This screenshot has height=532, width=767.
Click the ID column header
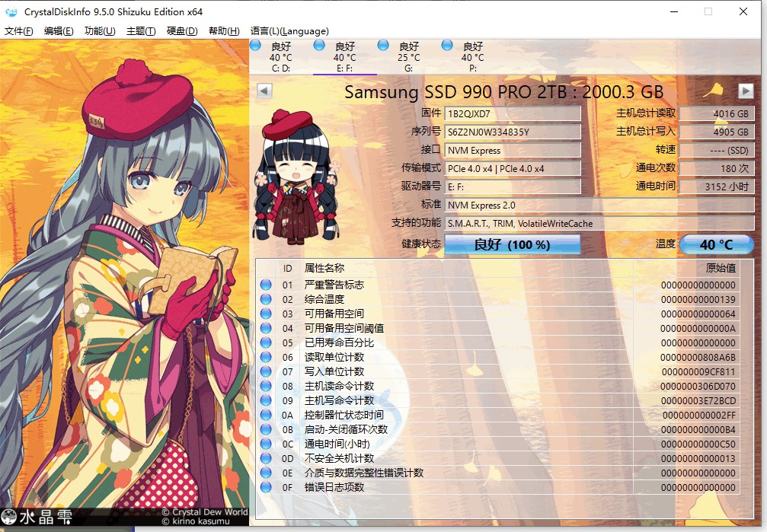point(288,269)
